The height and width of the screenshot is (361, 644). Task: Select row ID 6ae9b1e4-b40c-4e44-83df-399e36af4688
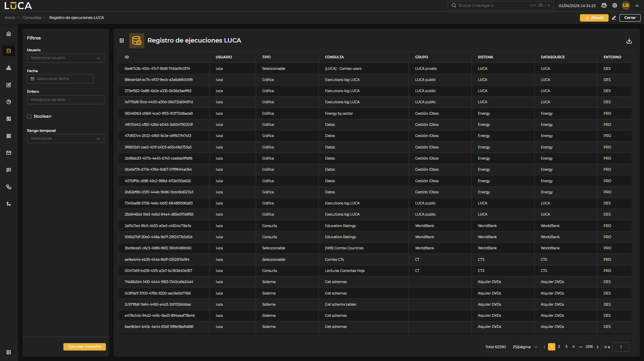click(x=159, y=327)
